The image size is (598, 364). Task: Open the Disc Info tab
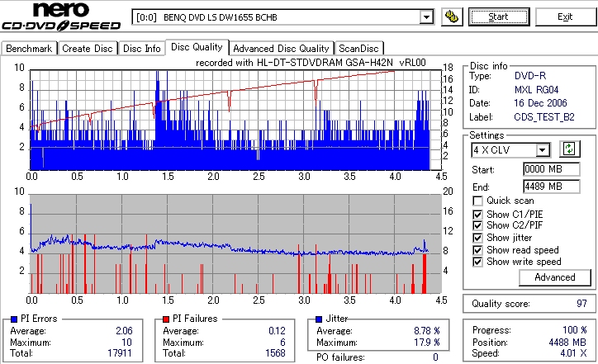[x=141, y=49]
